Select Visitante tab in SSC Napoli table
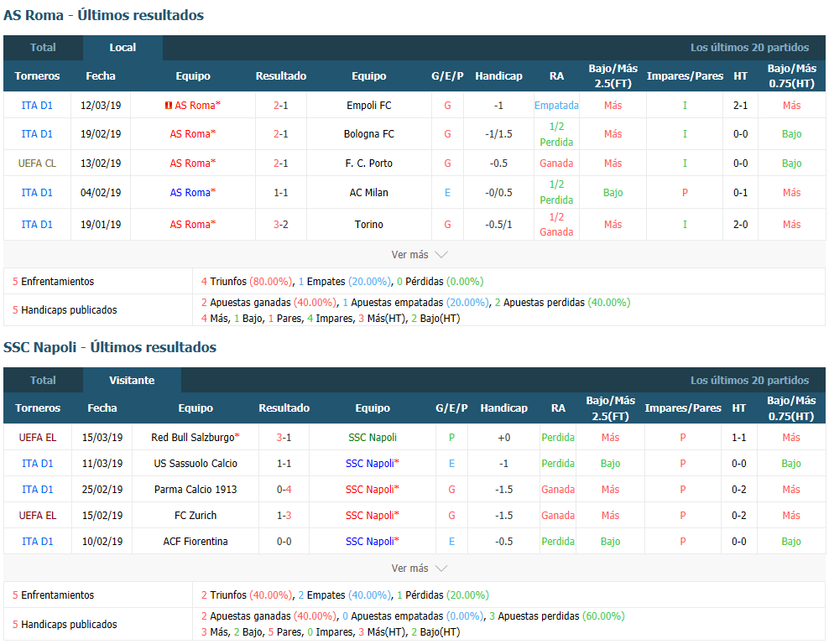The width and height of the screenshot is (829, 644). (132, 381)
